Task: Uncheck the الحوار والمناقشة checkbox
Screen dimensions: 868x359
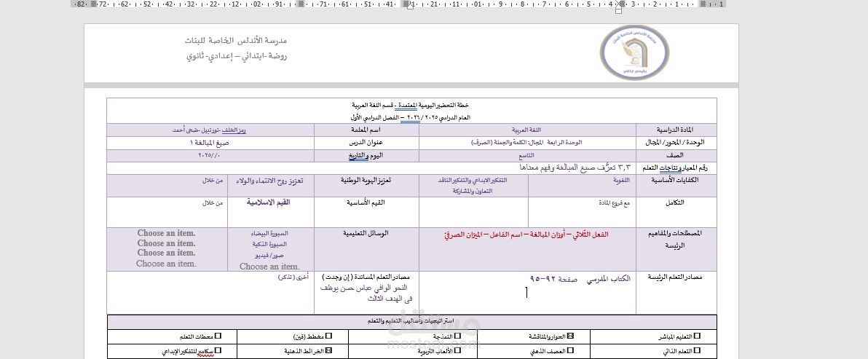Action: (x=570, y=336)
